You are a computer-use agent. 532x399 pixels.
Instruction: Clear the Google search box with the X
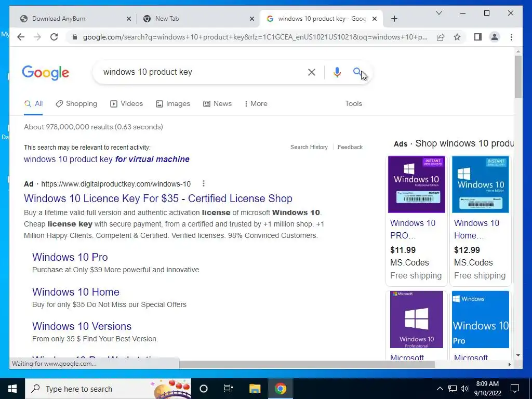(312, 72)
